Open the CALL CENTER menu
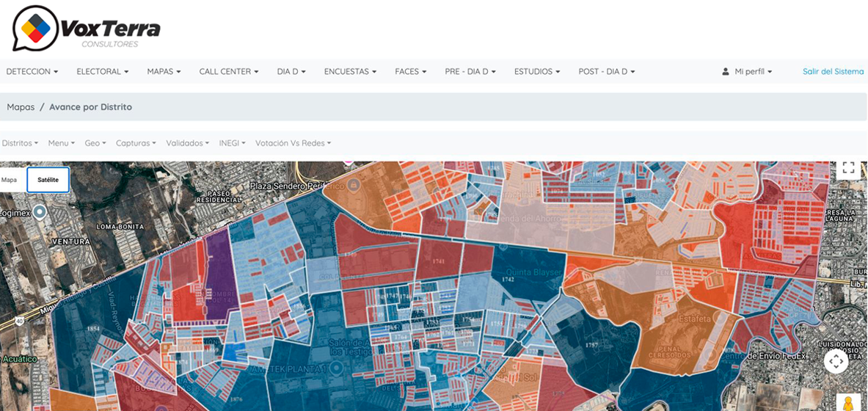Viewport: 868px width, 411px height. (229, 72)
